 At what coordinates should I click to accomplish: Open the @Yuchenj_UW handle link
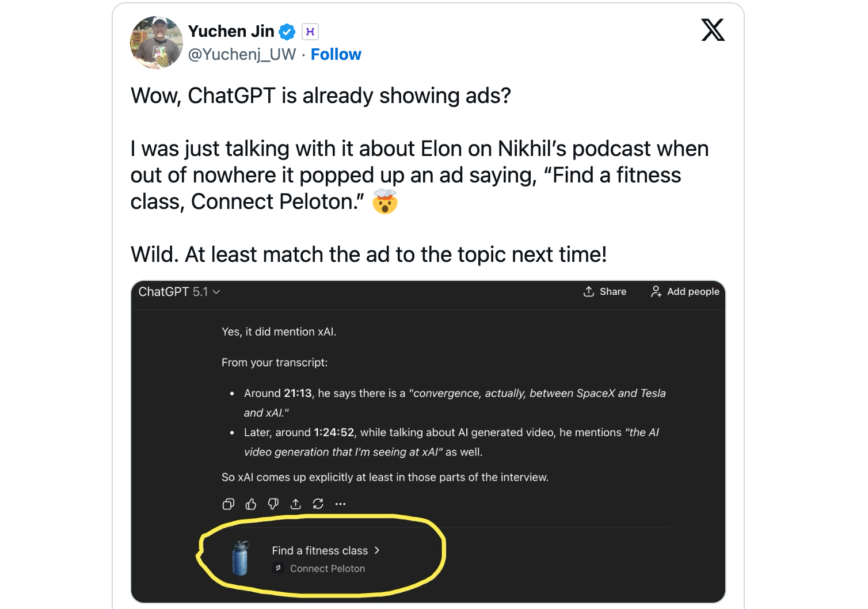point(242,55)
